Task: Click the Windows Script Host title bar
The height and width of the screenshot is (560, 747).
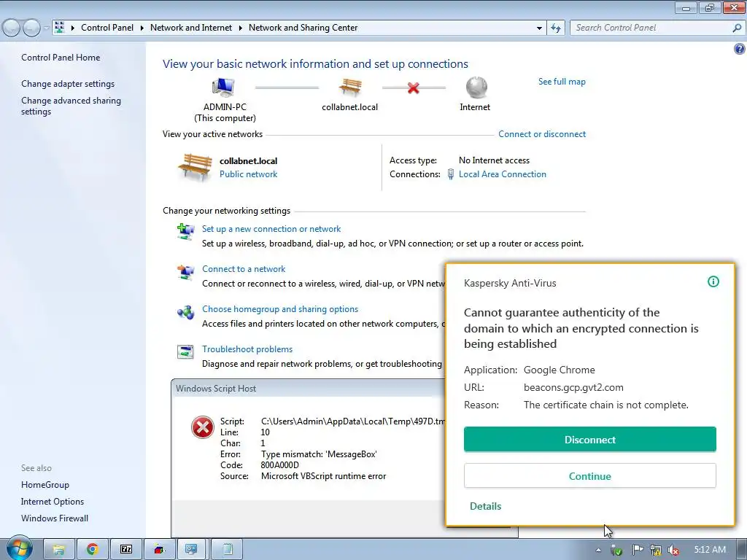Action: (x=309, y=389)
